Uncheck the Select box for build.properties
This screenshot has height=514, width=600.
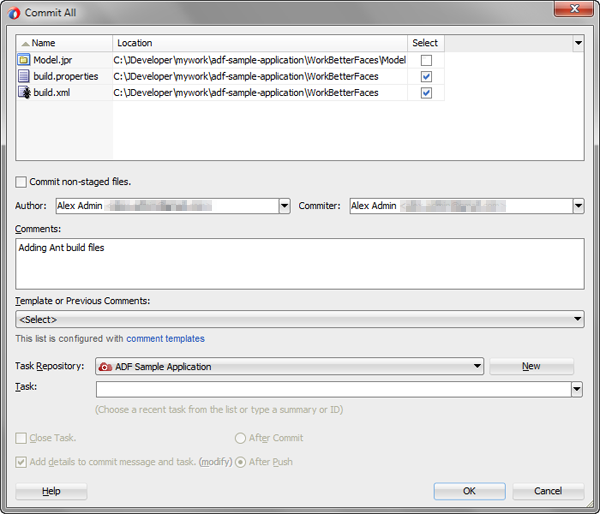pos(426,77)
